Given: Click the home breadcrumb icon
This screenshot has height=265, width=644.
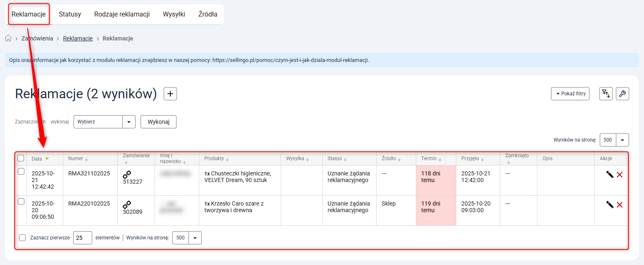Looking at the screenshot, I should (x=8, y=38).
